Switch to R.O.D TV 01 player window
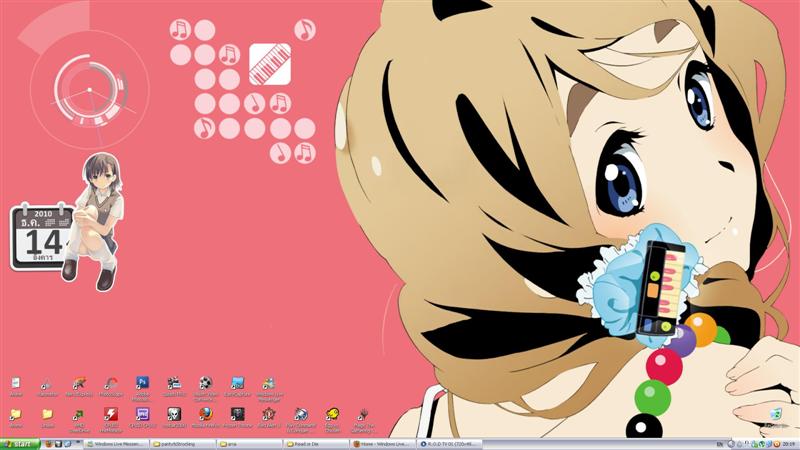 coord(448,444)
